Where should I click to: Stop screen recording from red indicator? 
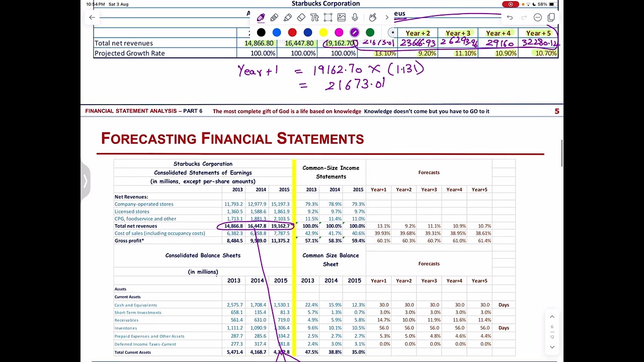click(x=510, y=4)
